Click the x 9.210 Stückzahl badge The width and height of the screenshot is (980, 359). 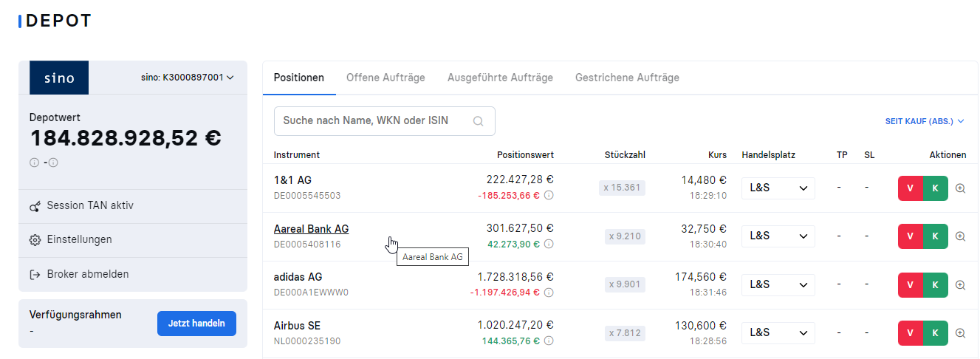[625, 236]
